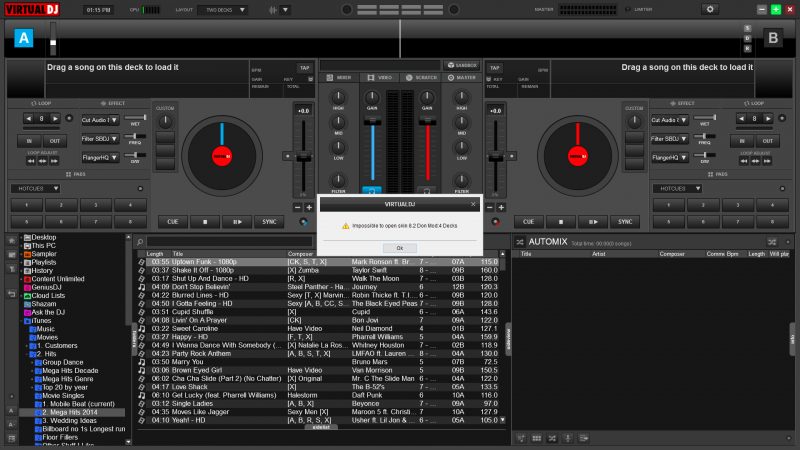Click left deck pitch reset dot
Screen dimensions: 800x450
(287, 156)
